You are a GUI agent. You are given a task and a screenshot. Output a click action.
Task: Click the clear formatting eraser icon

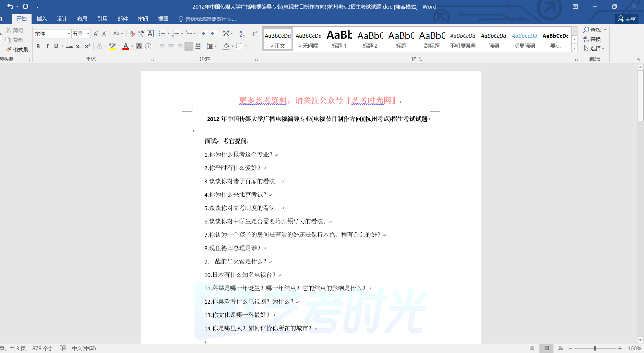pyautogui.click(x=133, y=34)
